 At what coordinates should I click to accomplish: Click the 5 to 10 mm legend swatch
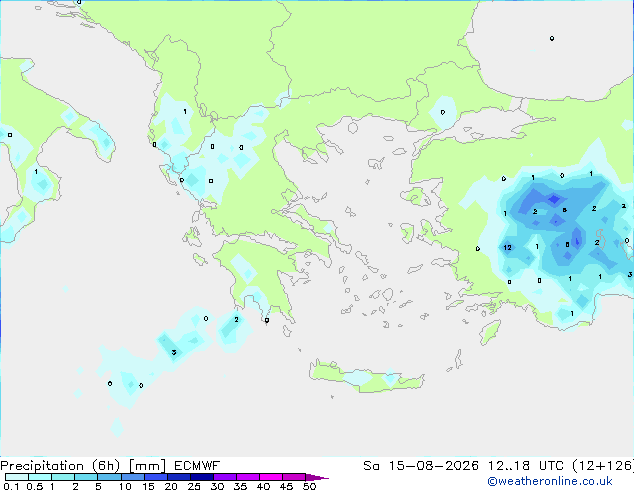(x=109, y=477)
